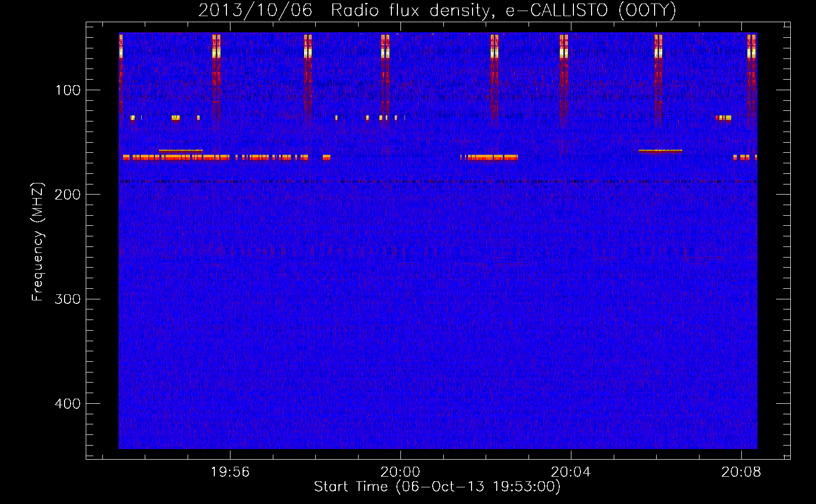Click the 300 frequency tick label

[68, 299]
